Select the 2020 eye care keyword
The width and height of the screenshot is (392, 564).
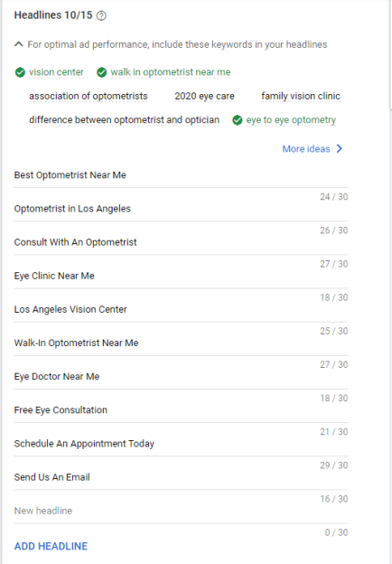[204, 96]
